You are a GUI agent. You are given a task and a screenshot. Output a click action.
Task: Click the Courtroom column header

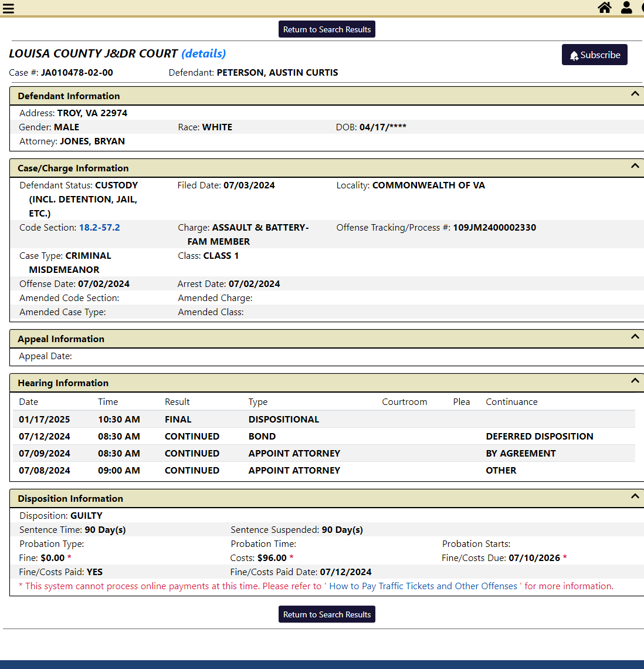click(x=404, y=402)
